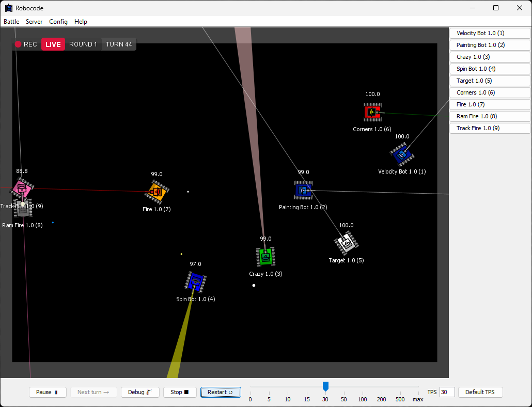Click the white Target 1.0 tank
Image resolution: width=532 pixels, height=407 pixels.
click(346, 243)
